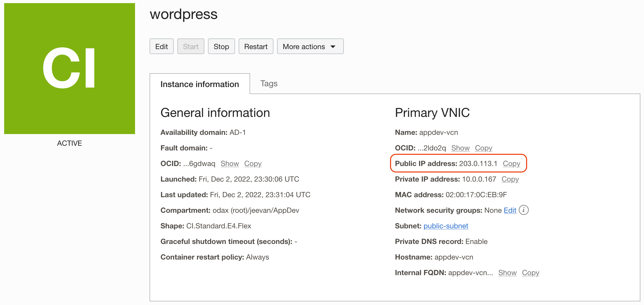Copy the instance OCID
Viewport: 644px width, 305px height.
(x=253, y=163)
